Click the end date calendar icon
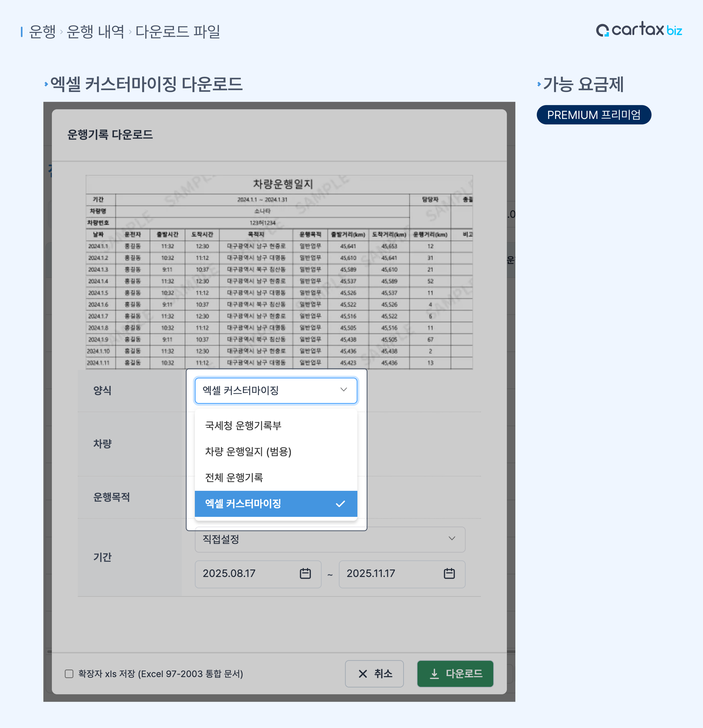This screenshot has width=703, height=728. (449, 574)
